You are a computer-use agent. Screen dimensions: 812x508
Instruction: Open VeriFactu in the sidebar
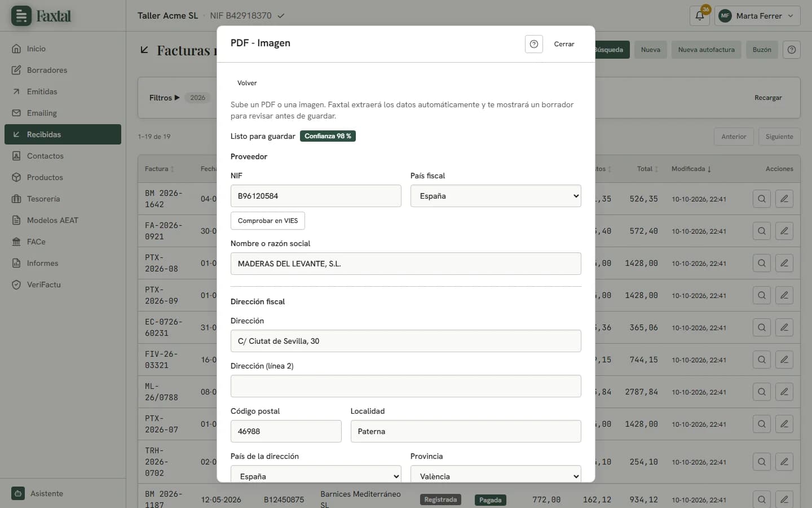pyautogui.click(x=63, y=284)
